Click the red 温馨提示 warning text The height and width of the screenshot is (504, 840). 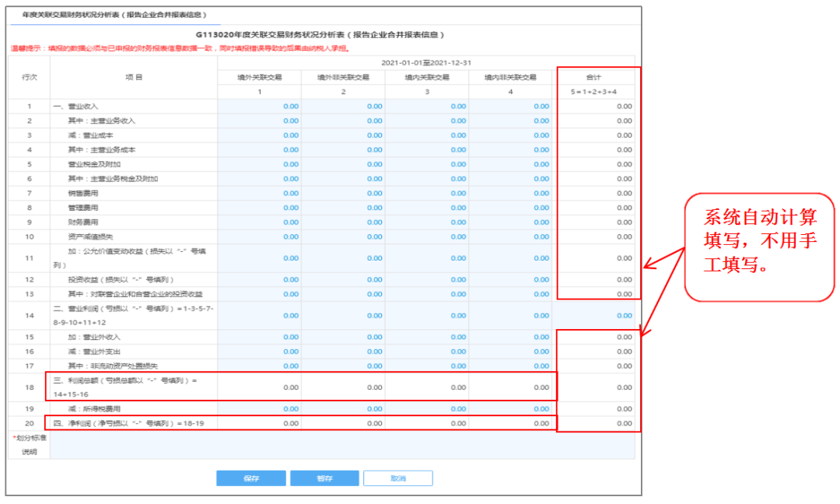tap(180, 48)
